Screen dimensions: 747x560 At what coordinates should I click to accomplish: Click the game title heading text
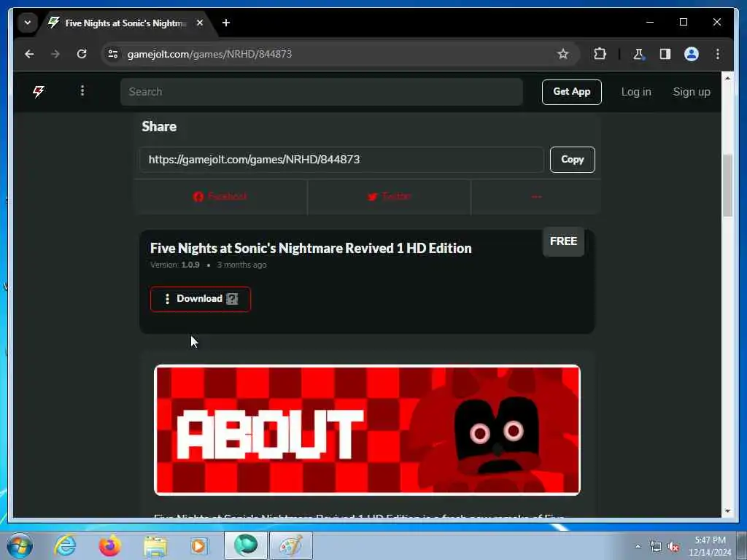[x=311, y=248]
